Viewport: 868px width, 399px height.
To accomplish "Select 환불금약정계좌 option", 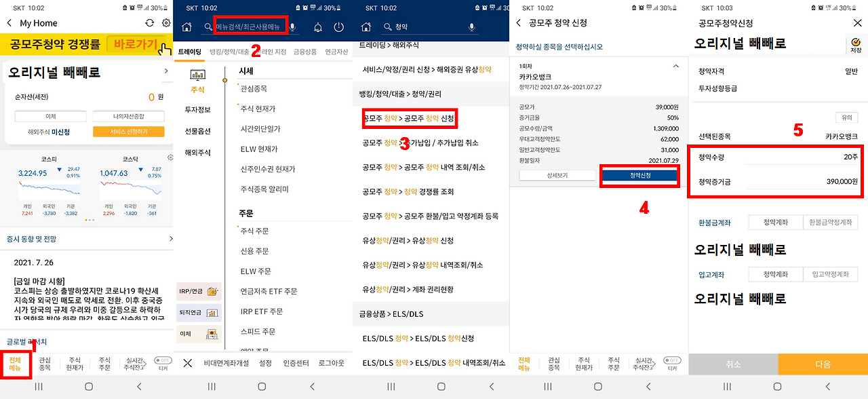I will [x=830, y=223].
